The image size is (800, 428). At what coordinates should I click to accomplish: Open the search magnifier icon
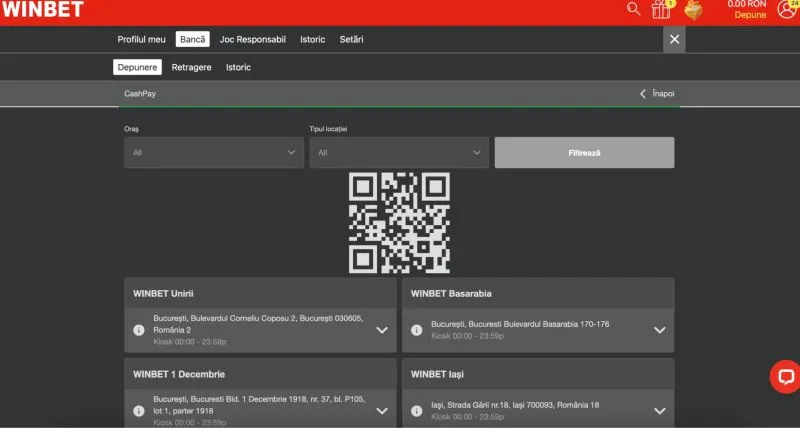coord(633,9)
